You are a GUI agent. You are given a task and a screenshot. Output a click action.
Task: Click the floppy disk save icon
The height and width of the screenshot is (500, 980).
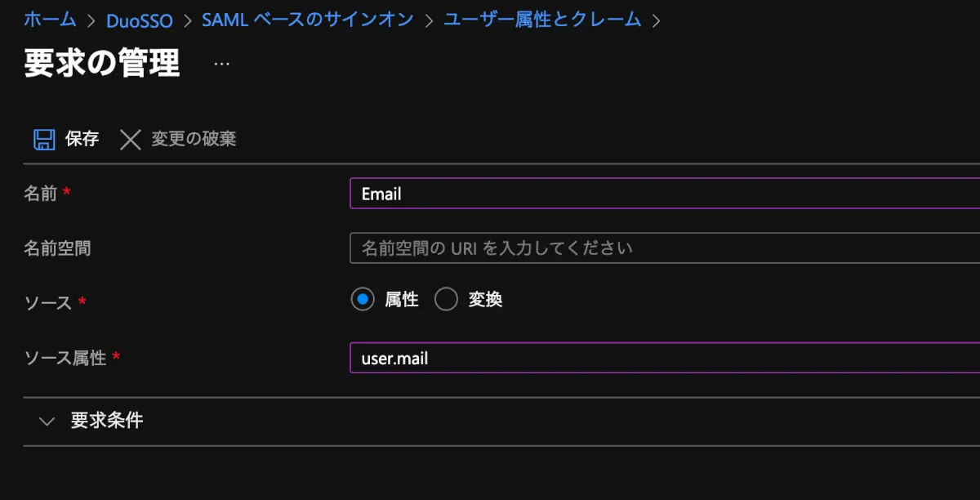[44, 139]
